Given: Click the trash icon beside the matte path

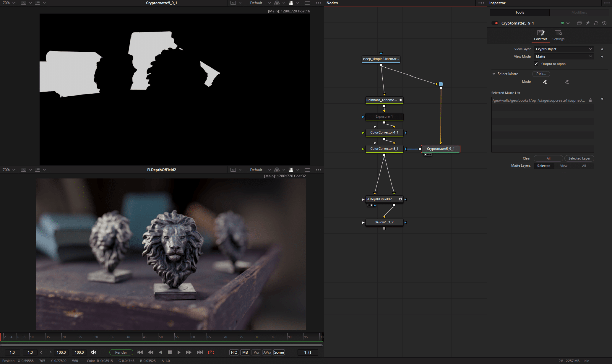Looking at the screenshot, I should (590, 100).
